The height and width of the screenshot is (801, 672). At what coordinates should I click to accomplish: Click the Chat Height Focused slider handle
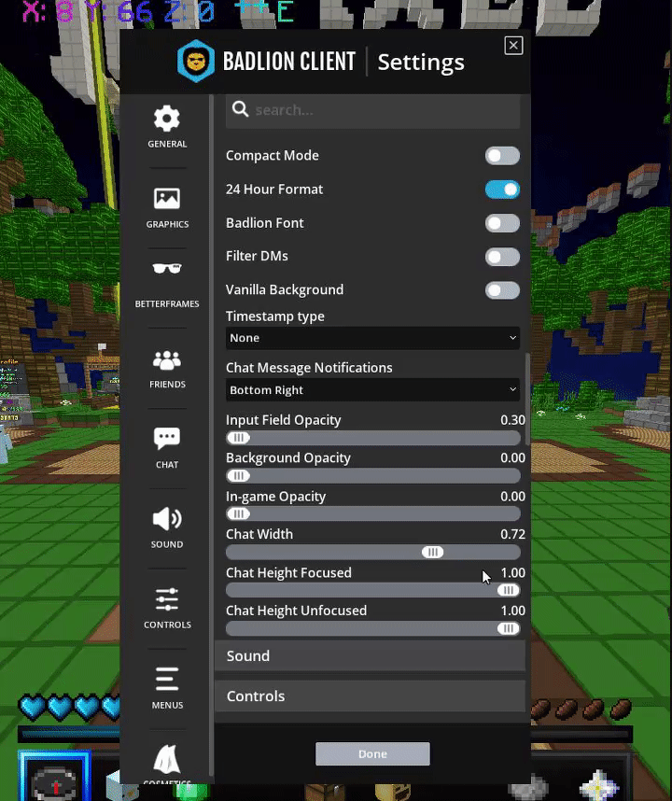pyautogui.click(x=508, y=591)
